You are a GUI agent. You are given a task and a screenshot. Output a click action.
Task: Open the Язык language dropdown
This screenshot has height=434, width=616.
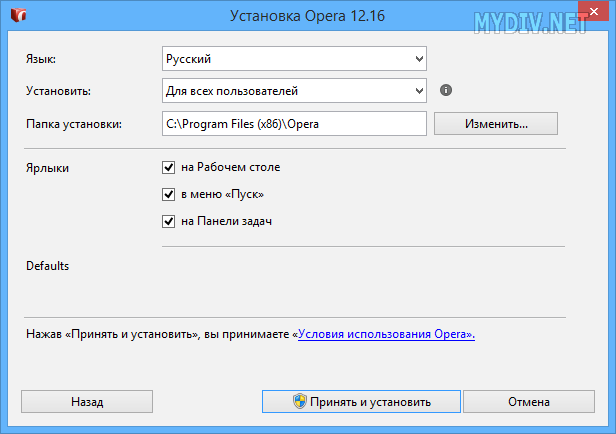(x=294, y=59)
